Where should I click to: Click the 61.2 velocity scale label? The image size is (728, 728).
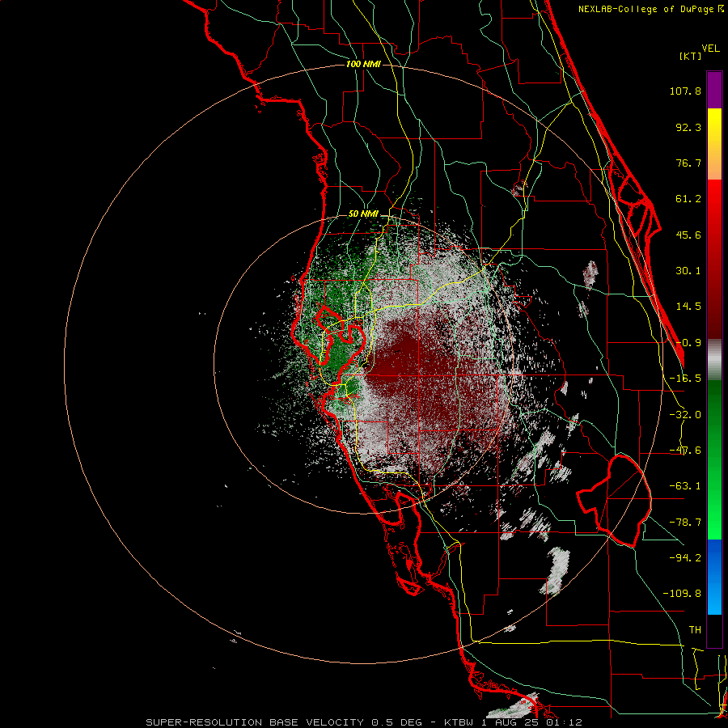pos(688,199)
